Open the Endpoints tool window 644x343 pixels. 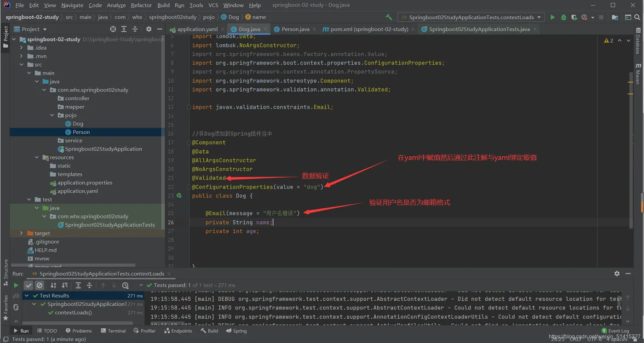pos(178,331)
